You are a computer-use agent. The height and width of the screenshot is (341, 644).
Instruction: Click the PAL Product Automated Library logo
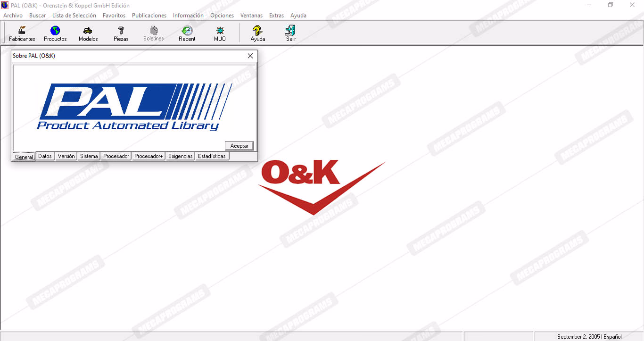[x=135, y=107]
